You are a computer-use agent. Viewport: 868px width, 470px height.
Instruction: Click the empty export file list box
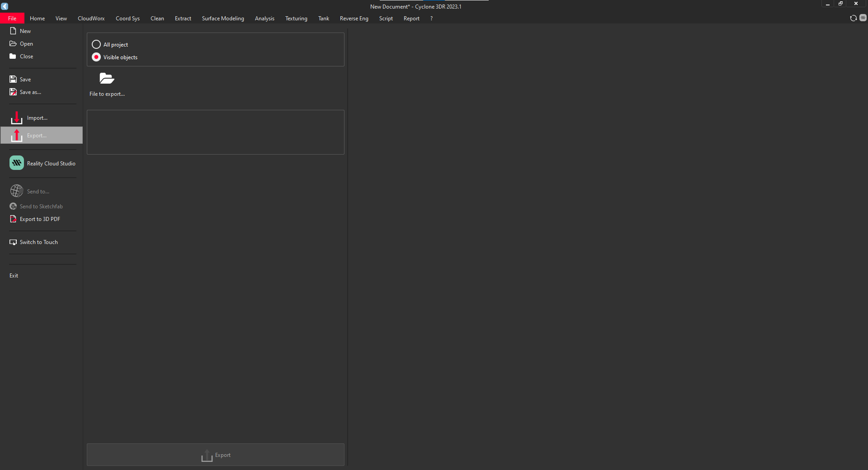[216, 132]
